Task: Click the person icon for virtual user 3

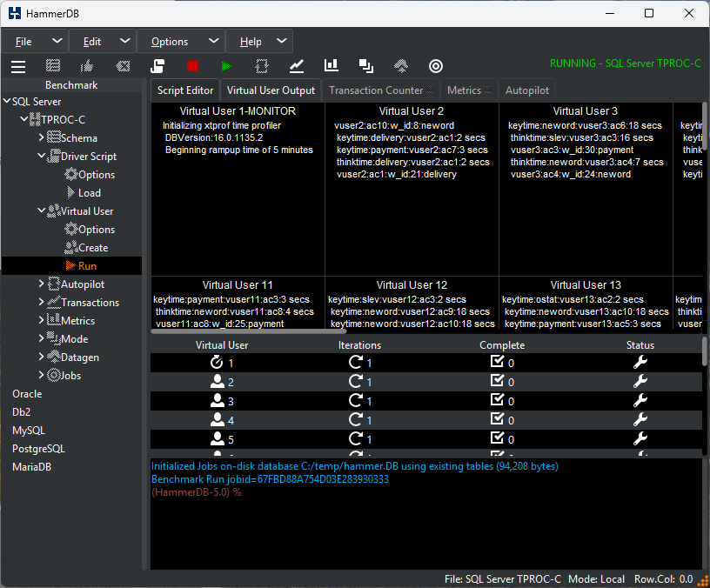Action: 218,401
